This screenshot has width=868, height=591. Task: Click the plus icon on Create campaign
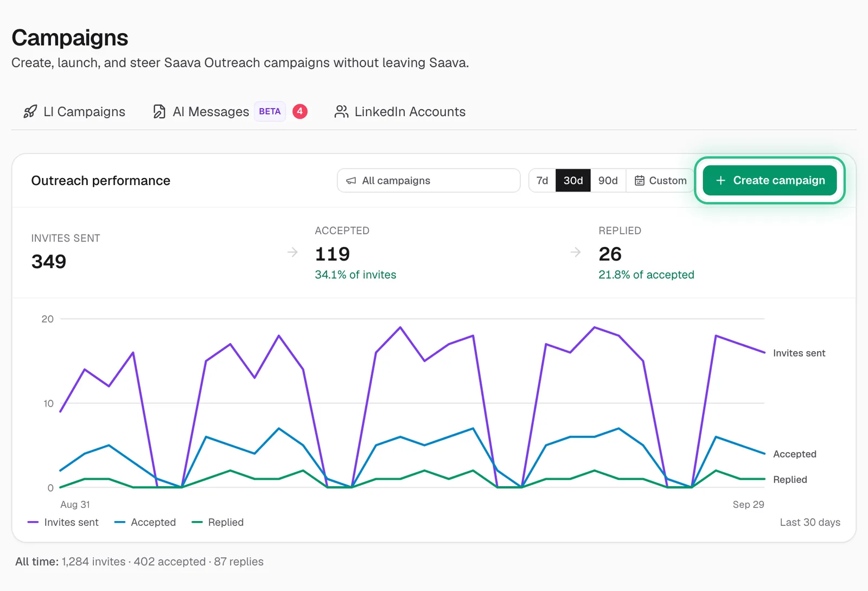point(720,180)
